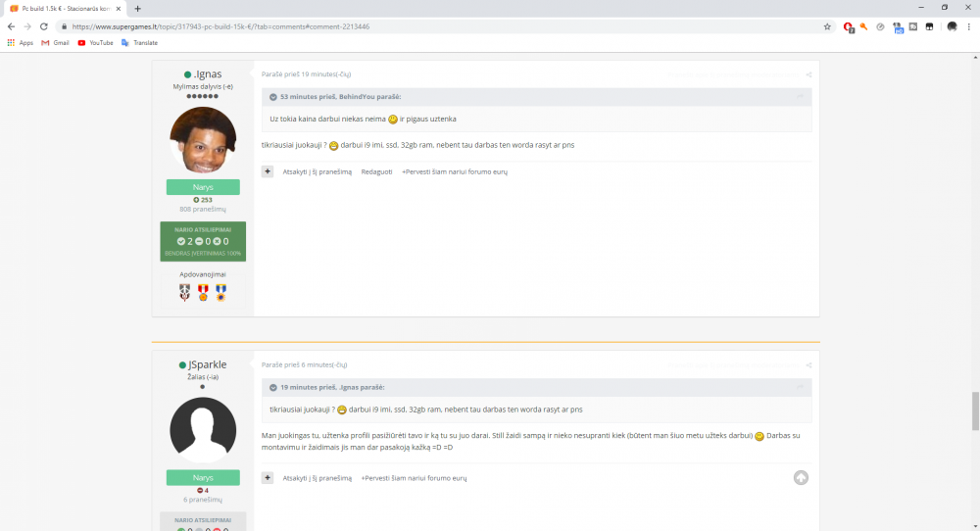Collapse the BehindYou quote block
This screenshot has height=531, width=980.
tap(273, 97)
